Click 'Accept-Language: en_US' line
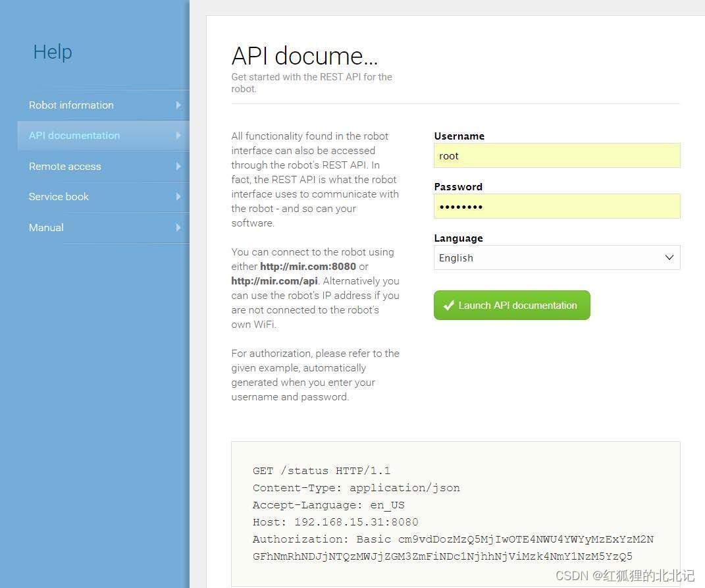Screen dimensions: 705x588 pos(328,505)
